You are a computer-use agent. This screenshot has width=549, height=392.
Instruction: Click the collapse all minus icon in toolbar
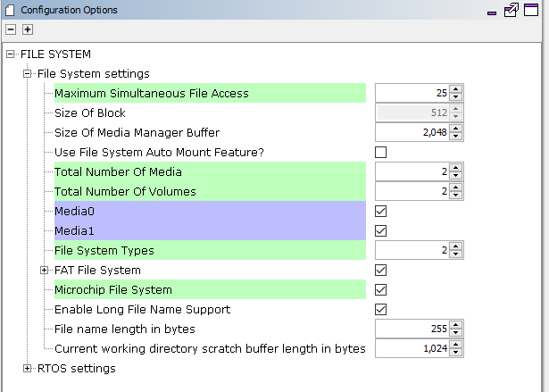[x=11, y=29]
